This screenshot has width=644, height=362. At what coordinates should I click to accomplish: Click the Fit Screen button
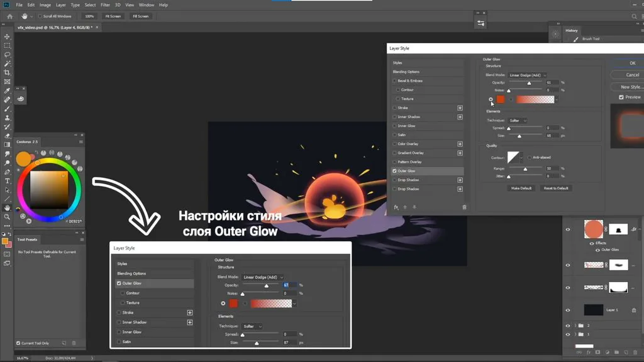point(113,16)
